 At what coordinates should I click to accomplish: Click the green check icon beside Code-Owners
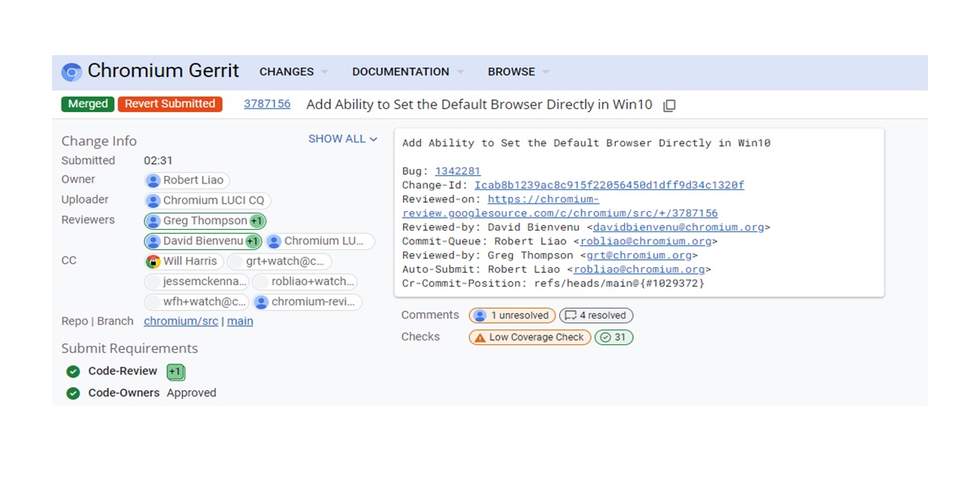click(x=73, y=393)
